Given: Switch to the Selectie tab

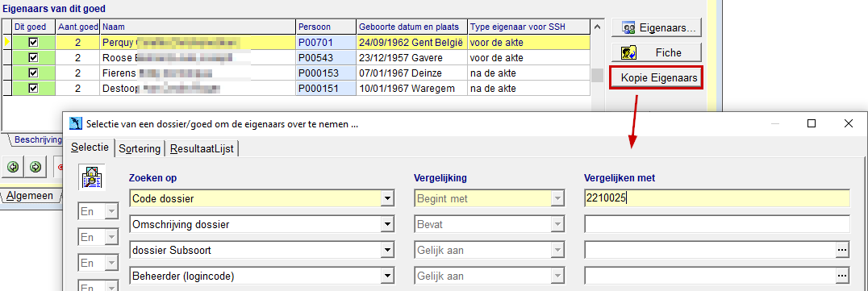Looking at the screenshot, I should coord(90,148).
